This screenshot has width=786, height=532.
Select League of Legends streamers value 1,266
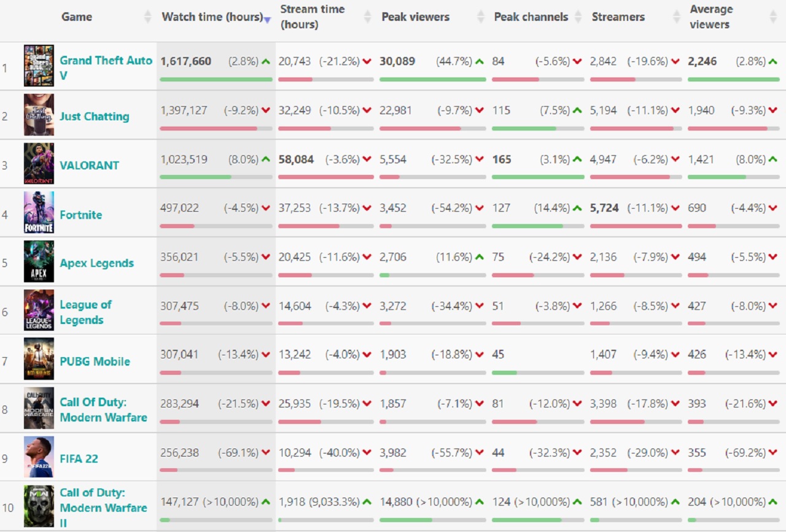[604, 306]
